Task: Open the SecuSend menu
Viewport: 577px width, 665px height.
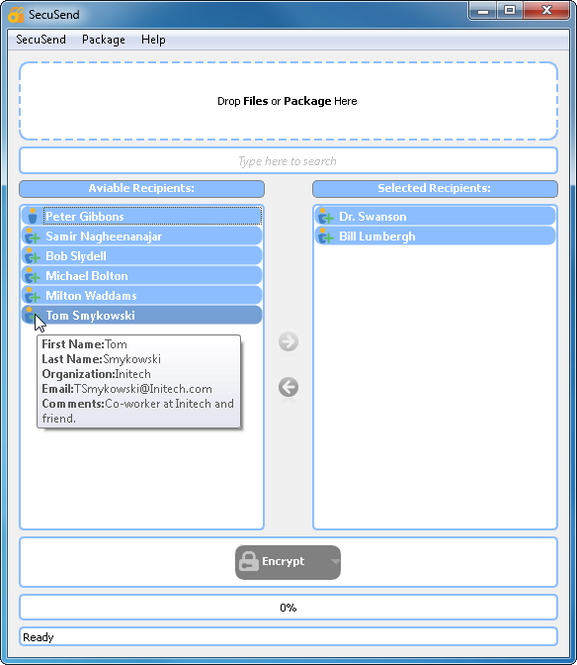Action: tap(41, 39)
